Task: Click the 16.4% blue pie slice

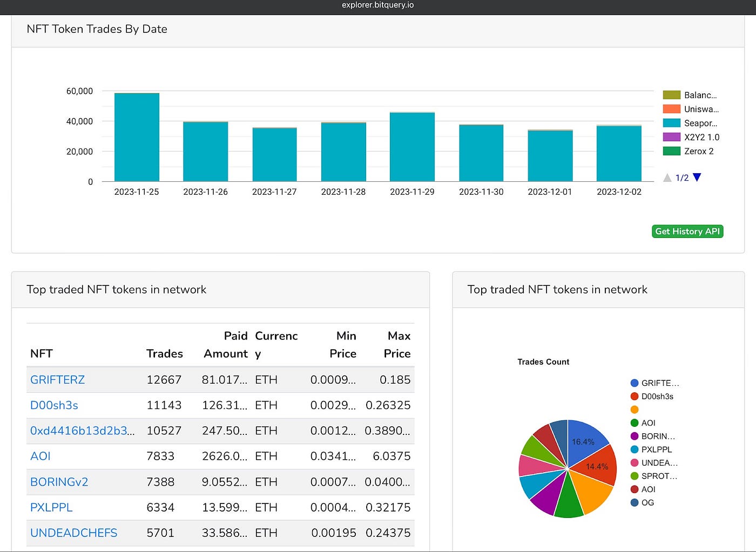Action: 585,441
